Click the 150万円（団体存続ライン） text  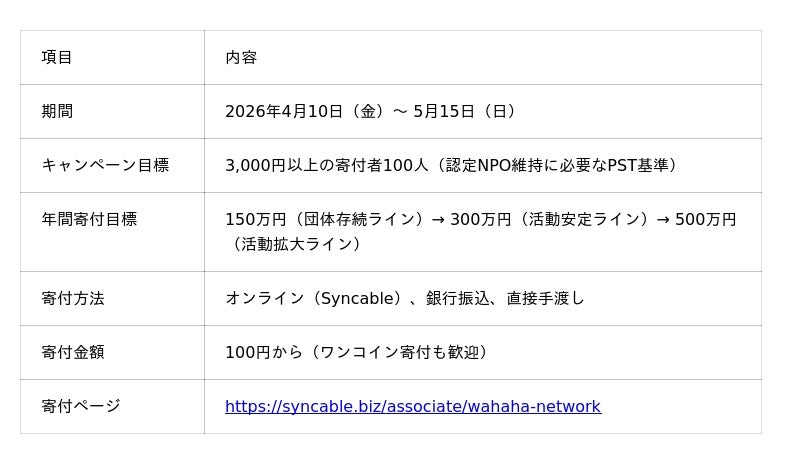coord(324,219)
